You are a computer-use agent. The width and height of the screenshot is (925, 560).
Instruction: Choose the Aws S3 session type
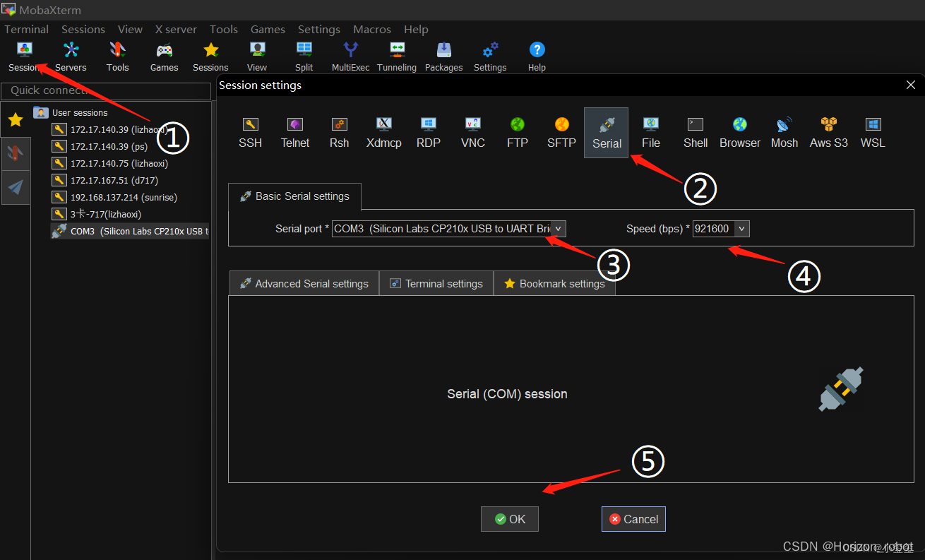pos(829,133)
